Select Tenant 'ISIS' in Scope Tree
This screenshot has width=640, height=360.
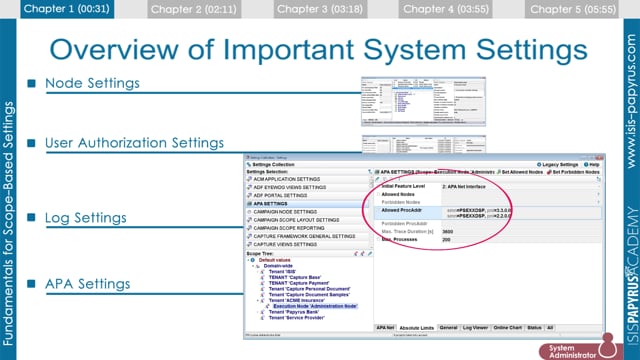(282, 271)
